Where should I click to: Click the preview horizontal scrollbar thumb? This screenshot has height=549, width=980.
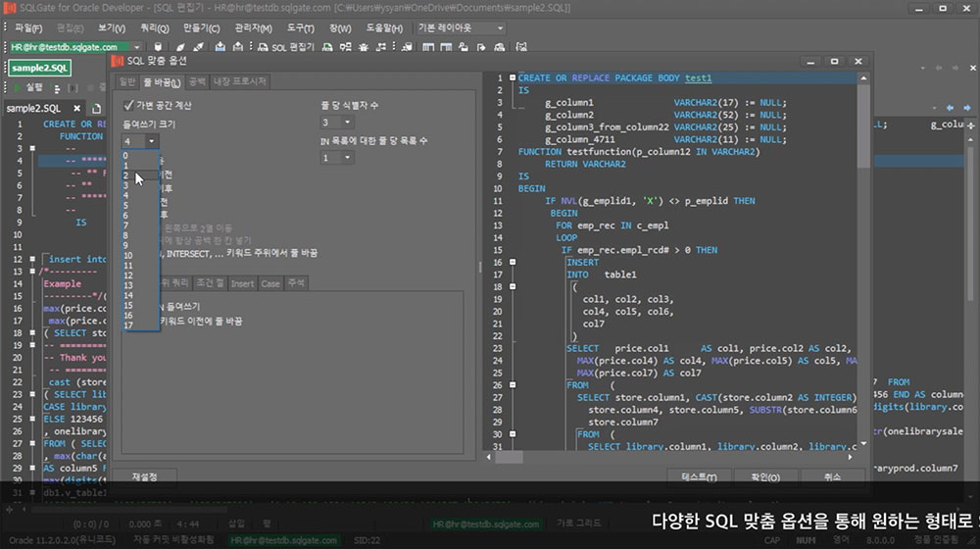click(509, 457)
